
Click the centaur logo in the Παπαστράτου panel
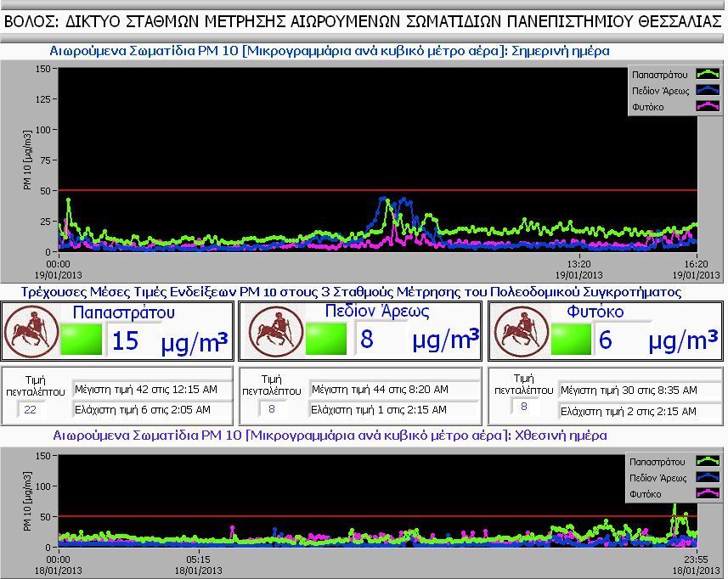tap(31, 331)
